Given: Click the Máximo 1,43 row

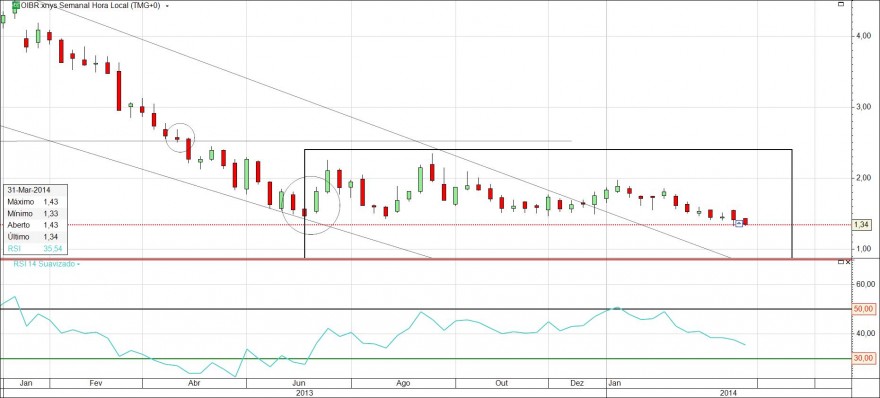Looking at the screenshot, I should (x=35, y=202).
